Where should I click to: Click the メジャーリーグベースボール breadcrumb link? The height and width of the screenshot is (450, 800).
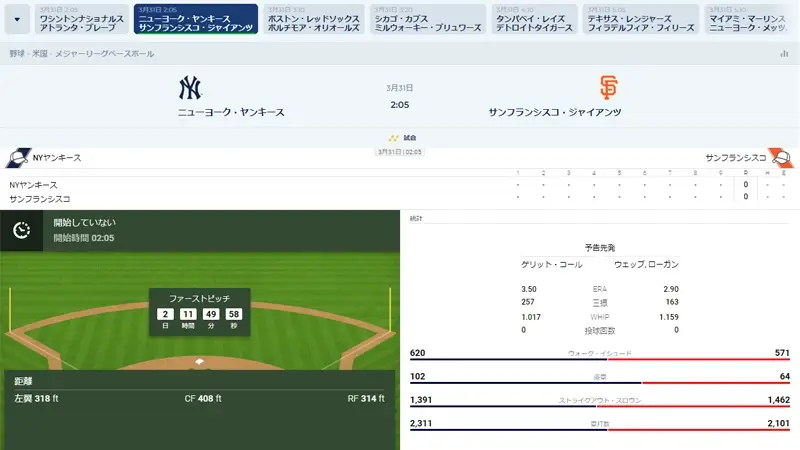tap(105, 54)
